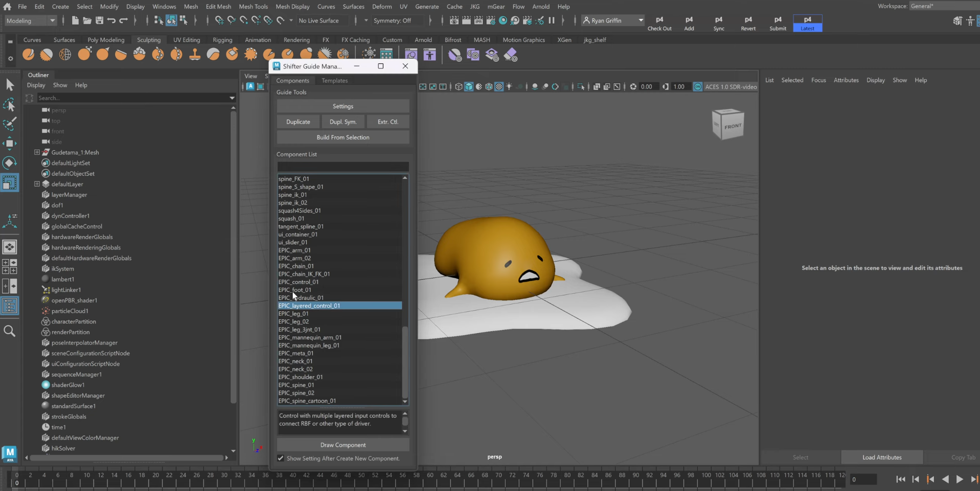Open the mGear menu
The width and height of the screenshot is (980, 491).
point(495,7)
